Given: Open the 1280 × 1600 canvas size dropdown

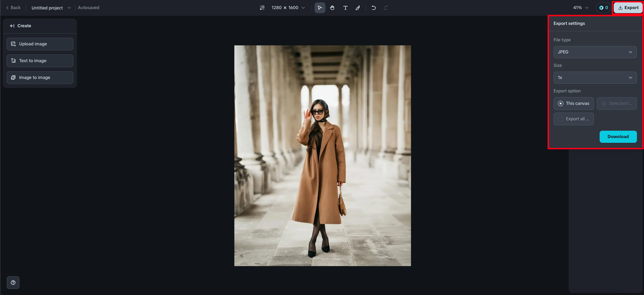Looking at the screenshot, I should click(x=288, y=8).
